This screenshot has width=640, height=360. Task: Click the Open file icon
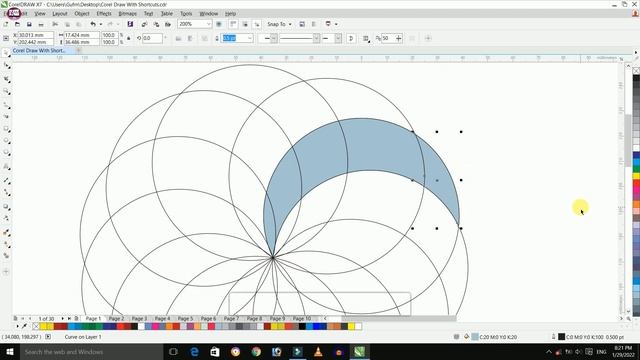[17, 24]
